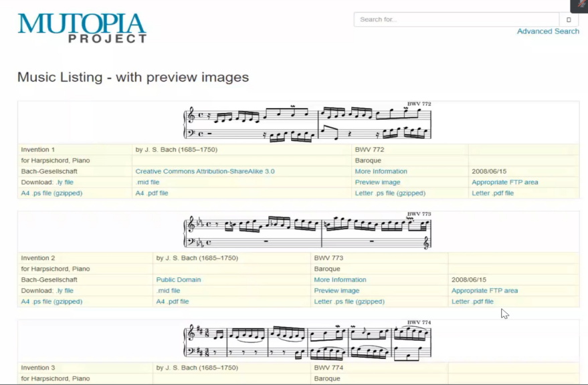
Task: Open the BWV 772 sheet music preview
Action: click(307, 122)
